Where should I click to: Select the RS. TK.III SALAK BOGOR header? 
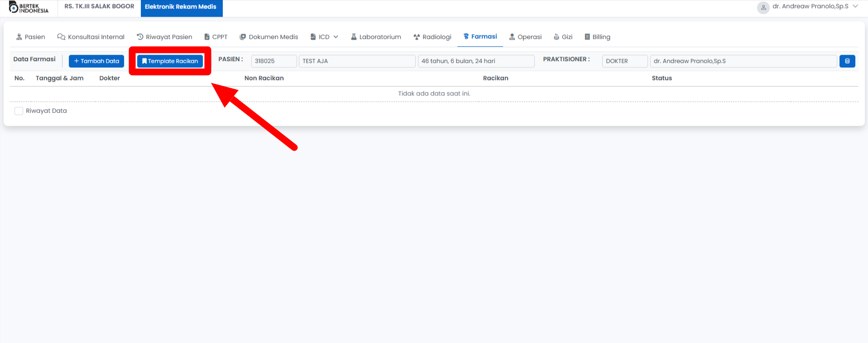tap(99, 7)
